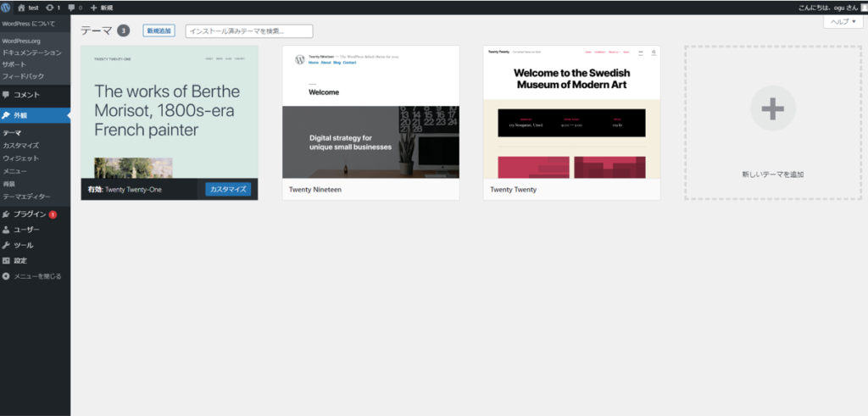The image size is (868, 416).
Task: Click the red plugin update badge
Action: pos(53,214)
